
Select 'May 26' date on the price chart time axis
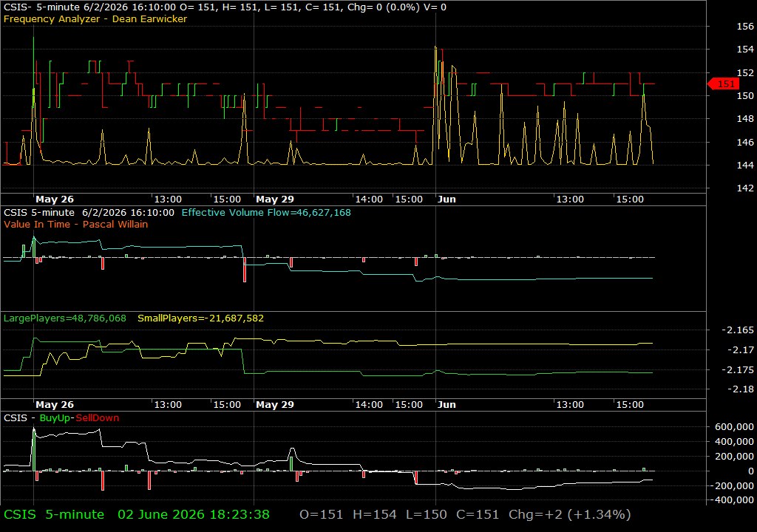[x=55, y=199]
